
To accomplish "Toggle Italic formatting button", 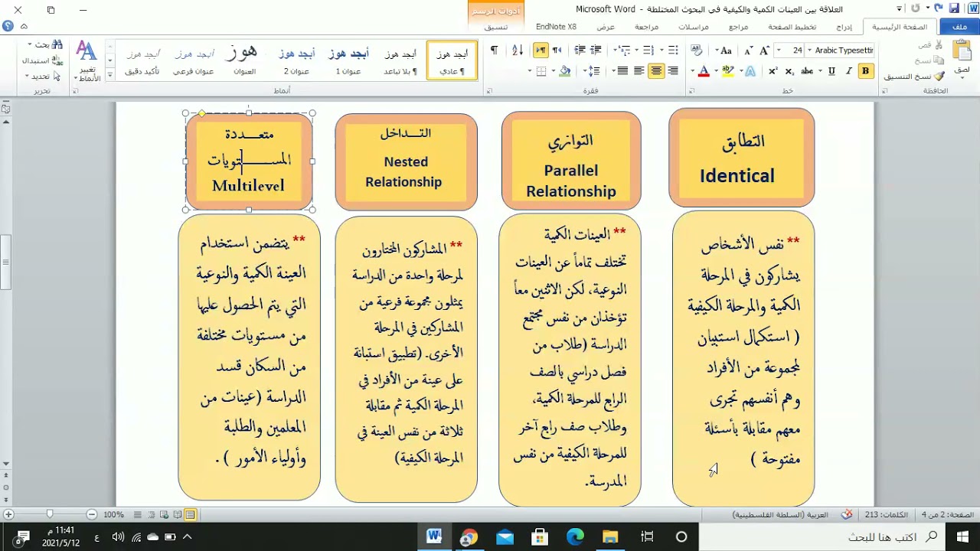I will [848, 71].
